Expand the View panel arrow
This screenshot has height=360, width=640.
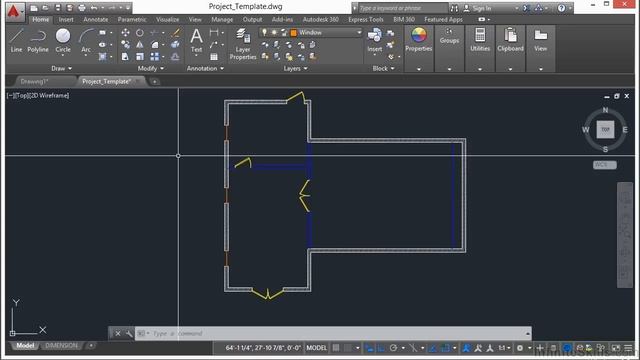(x=540, y=69)
